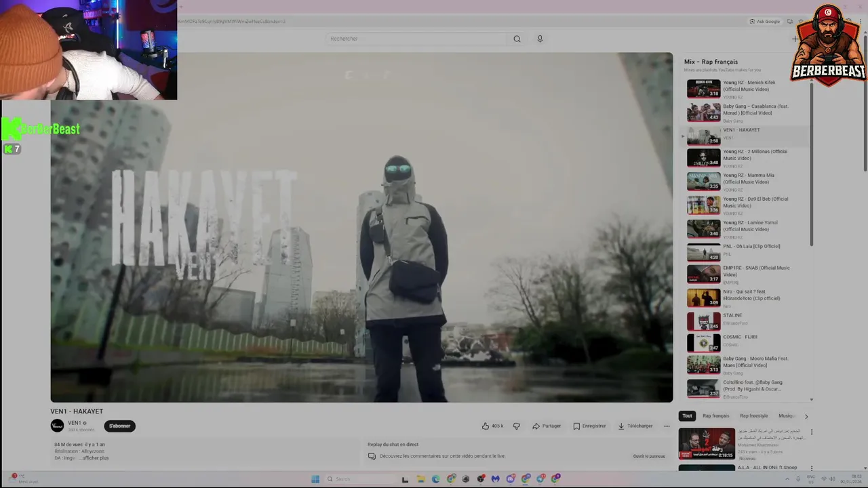This screenshot has height=488, width=868.
Task: Open options for the recommended podcast video
Action: 811,432
